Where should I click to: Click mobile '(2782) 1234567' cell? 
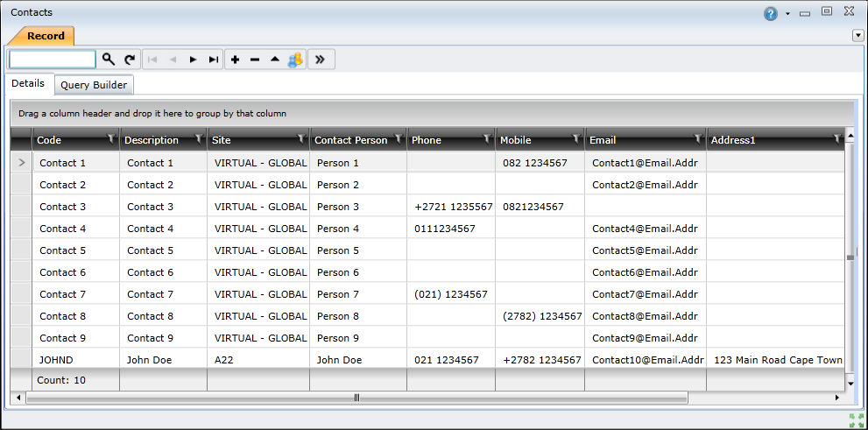pos(540,316)
